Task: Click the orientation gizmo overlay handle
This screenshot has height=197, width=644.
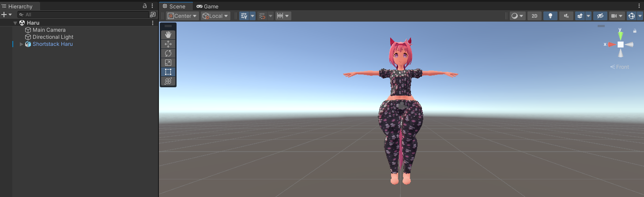Action: (601, 26)
